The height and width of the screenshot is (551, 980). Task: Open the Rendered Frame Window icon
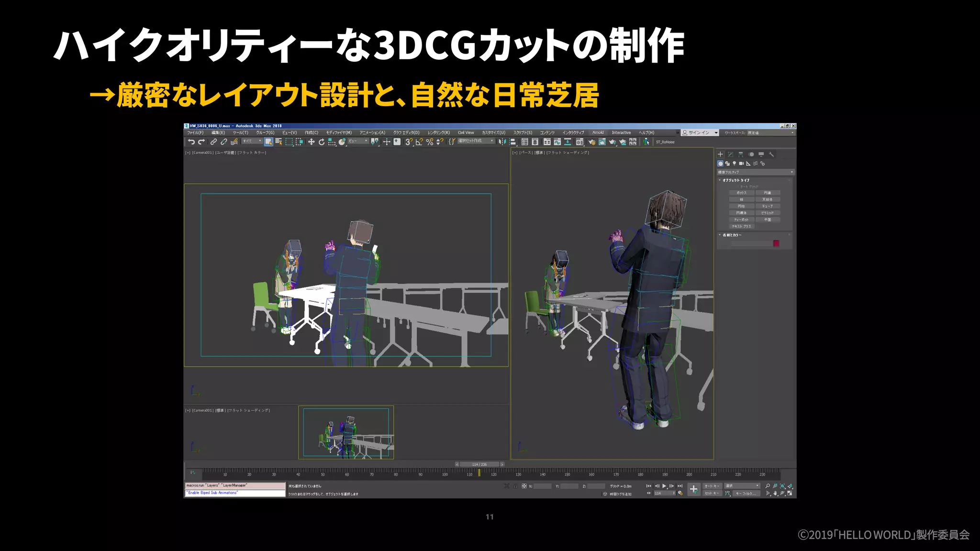click(602, 142)
